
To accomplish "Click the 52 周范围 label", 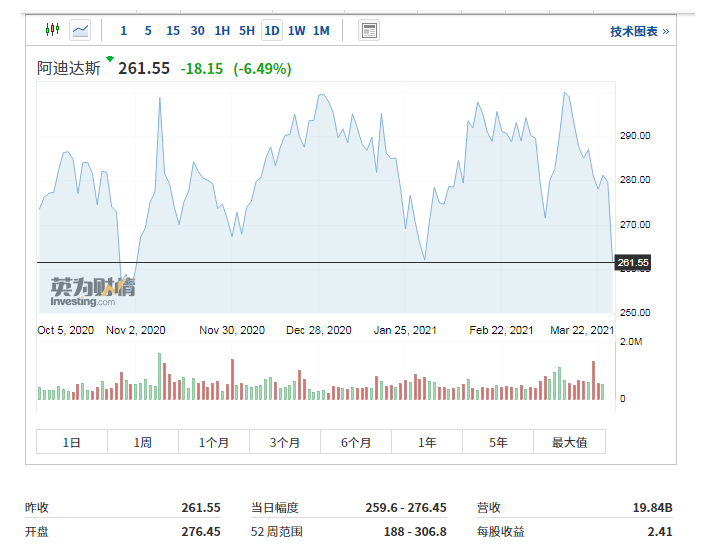I will (x=277, y=531).
